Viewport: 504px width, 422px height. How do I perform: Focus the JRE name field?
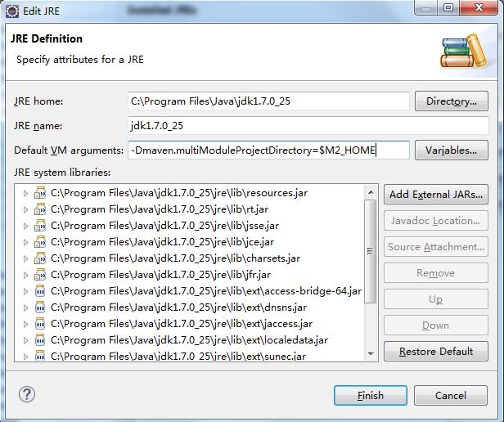tap(308, 126)
